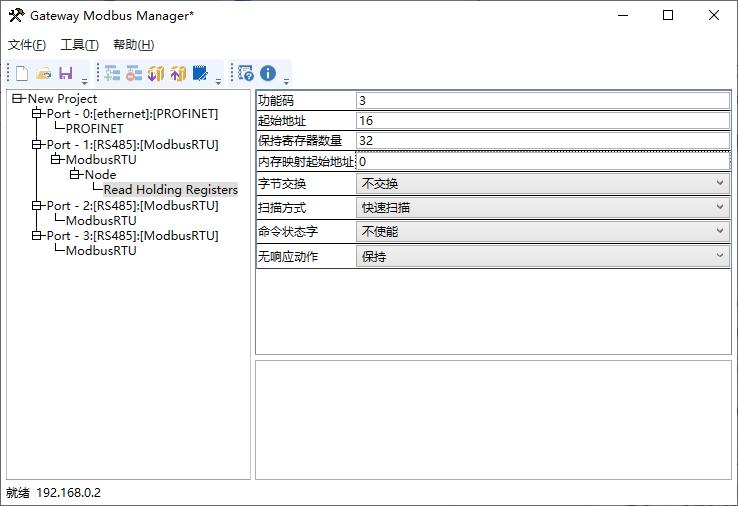This screenshot has width=738, height=506.
Task: Select ModbusRTU under Port - 2
Action: (x=101, y=221)
